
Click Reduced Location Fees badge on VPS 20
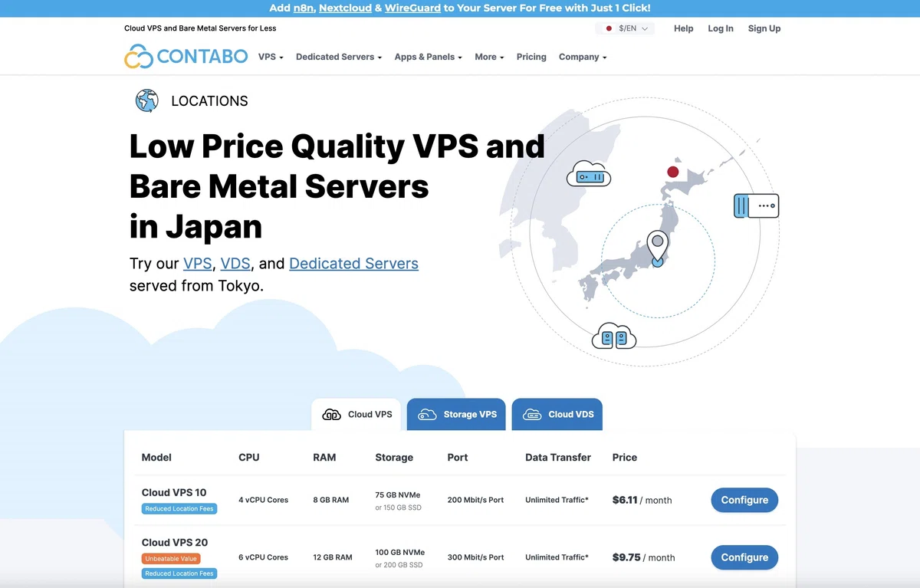pyautogui.click(x=179, y=573)
